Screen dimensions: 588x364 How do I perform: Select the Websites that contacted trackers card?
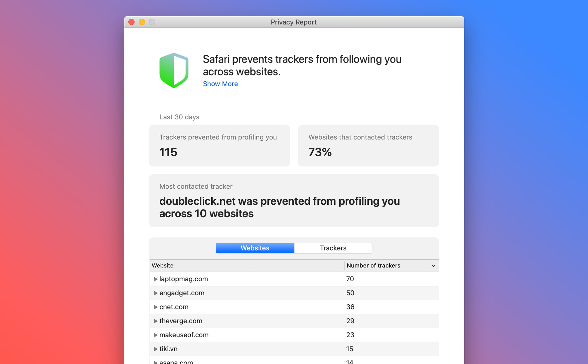pos(368,146)
